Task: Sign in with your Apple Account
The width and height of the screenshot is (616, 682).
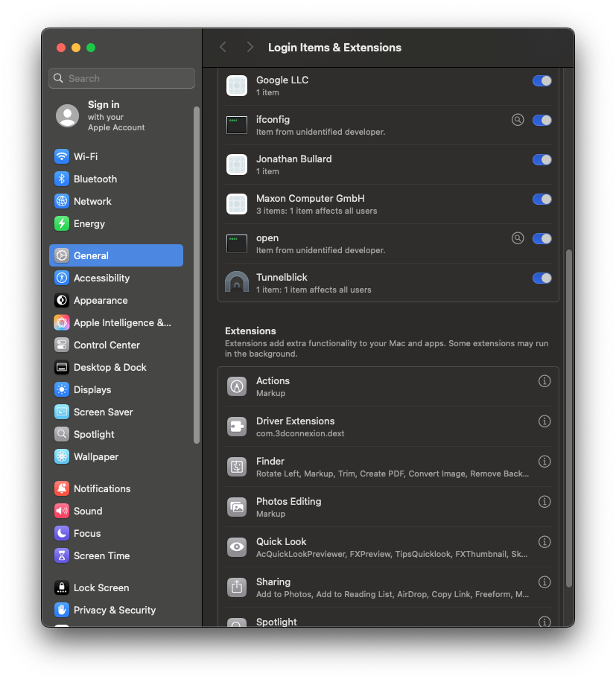Action: [104, 115]
